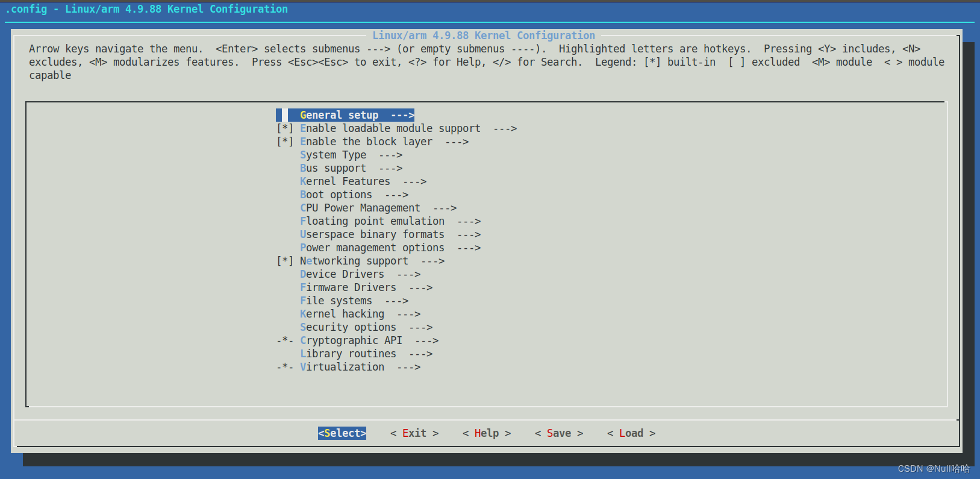Expand the Library routines submenu arrow

420,354
